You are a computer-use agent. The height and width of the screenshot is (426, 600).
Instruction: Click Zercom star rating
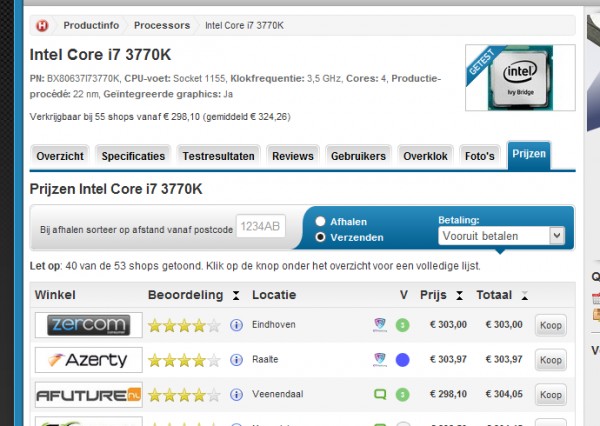[184, 326]
